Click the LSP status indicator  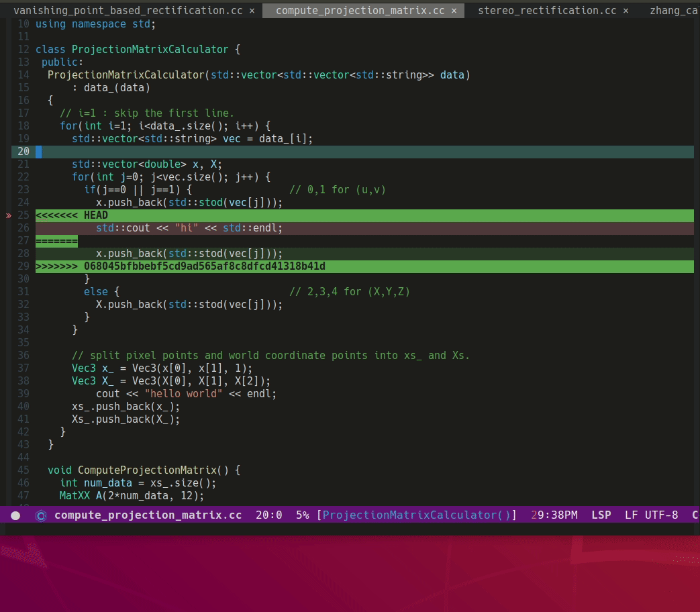[x=601, y=515]
